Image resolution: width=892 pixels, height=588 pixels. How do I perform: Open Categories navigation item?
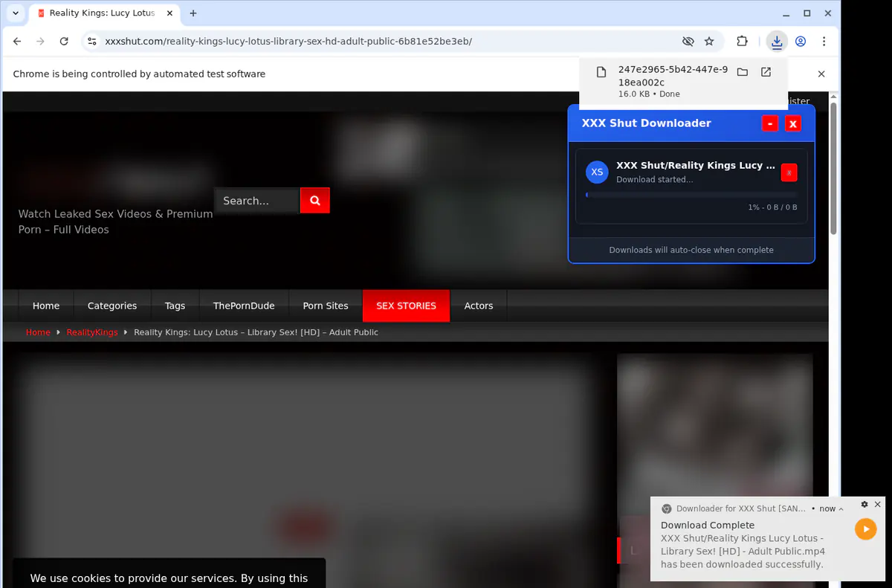(x=112, y=306)
